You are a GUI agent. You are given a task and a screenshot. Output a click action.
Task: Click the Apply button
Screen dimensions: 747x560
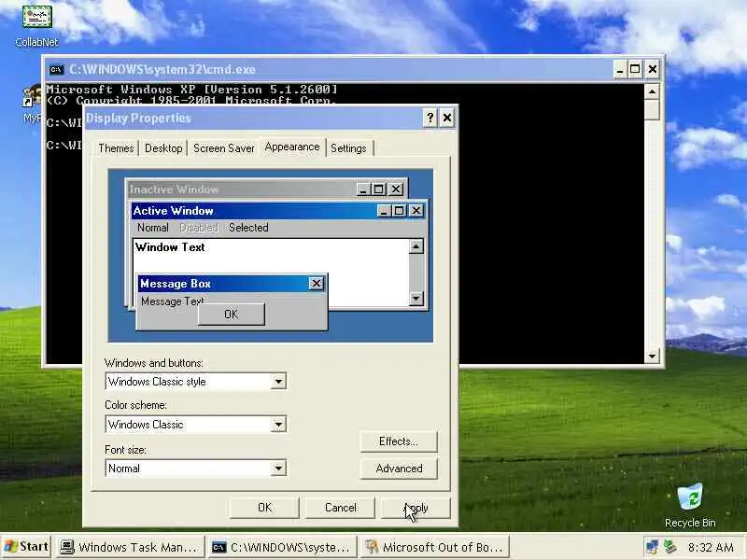[416, 508]
